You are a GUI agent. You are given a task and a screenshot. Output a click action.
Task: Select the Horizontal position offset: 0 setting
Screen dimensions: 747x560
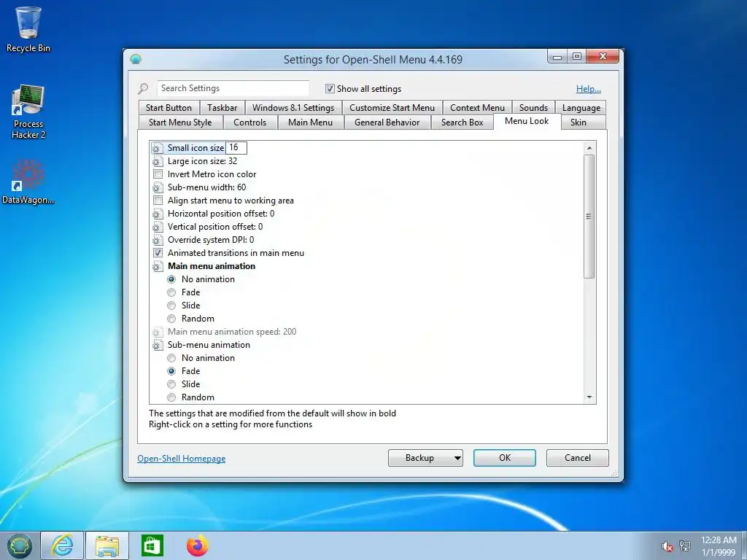tap(221, 214)
